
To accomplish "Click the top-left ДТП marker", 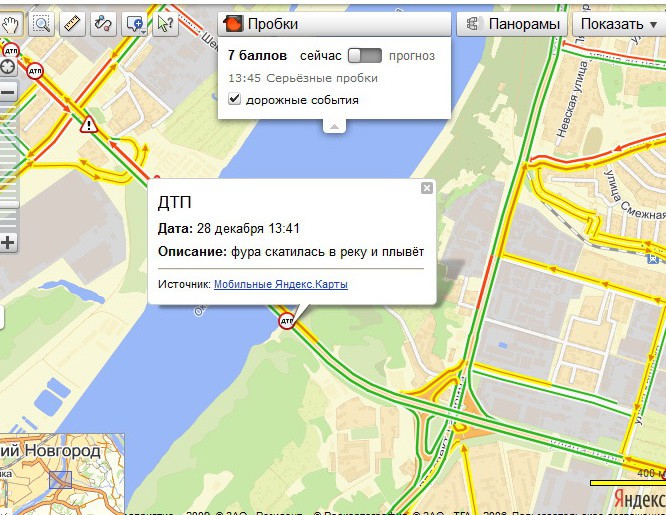I will [x=11, y=51].
